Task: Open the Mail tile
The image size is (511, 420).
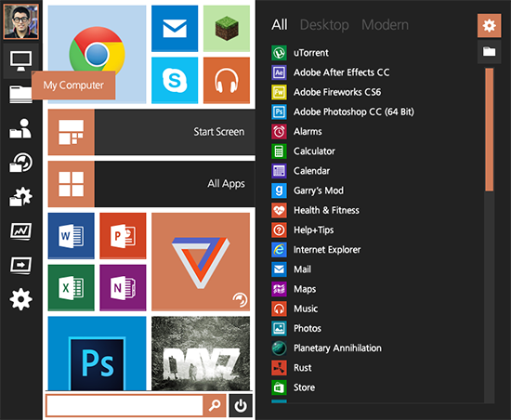Action: point(175,29)
